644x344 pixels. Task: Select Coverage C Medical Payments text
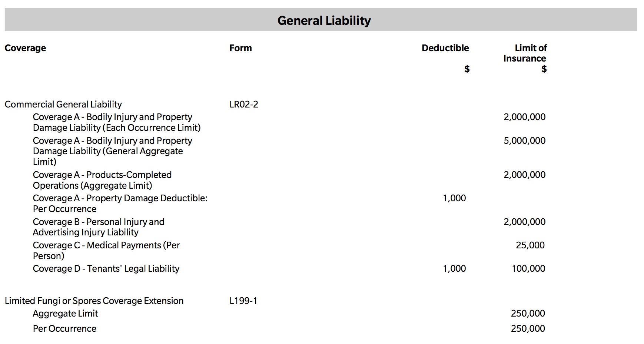pyautogui.click(x=106, y=250)
